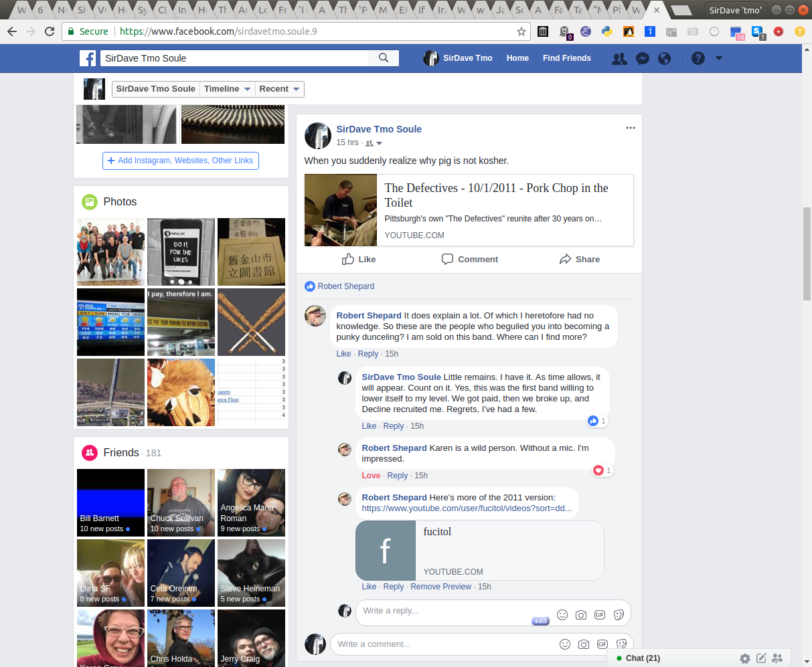This screenshot has width=812, height=667.
Task: Click the browser's vertical scrollbar thumb
Action: (x=807, y=254)
